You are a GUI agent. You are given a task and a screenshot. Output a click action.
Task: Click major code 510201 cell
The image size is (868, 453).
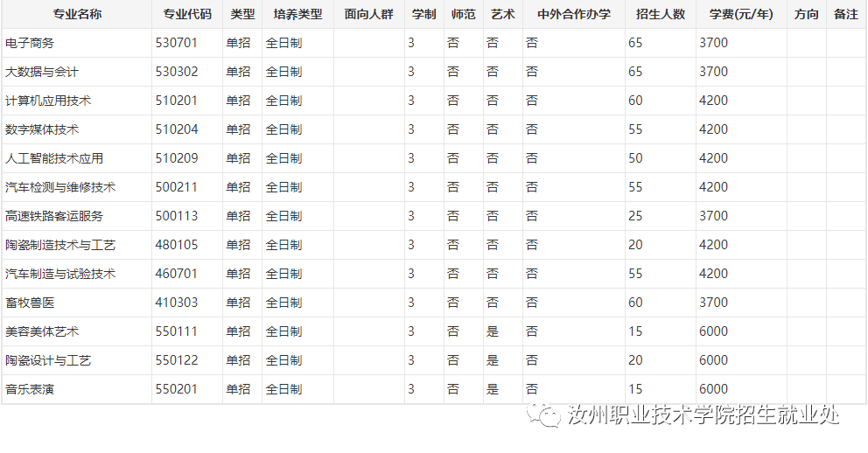[x=177, y=101]
